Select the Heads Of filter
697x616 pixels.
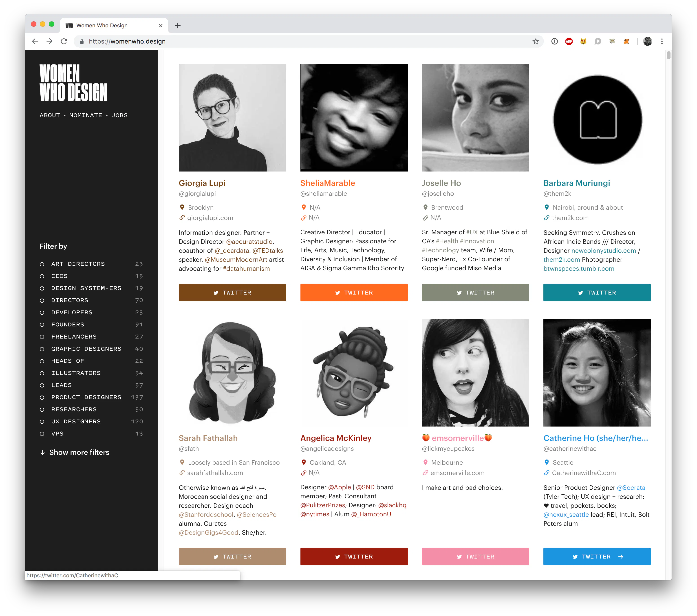[91, 361]
